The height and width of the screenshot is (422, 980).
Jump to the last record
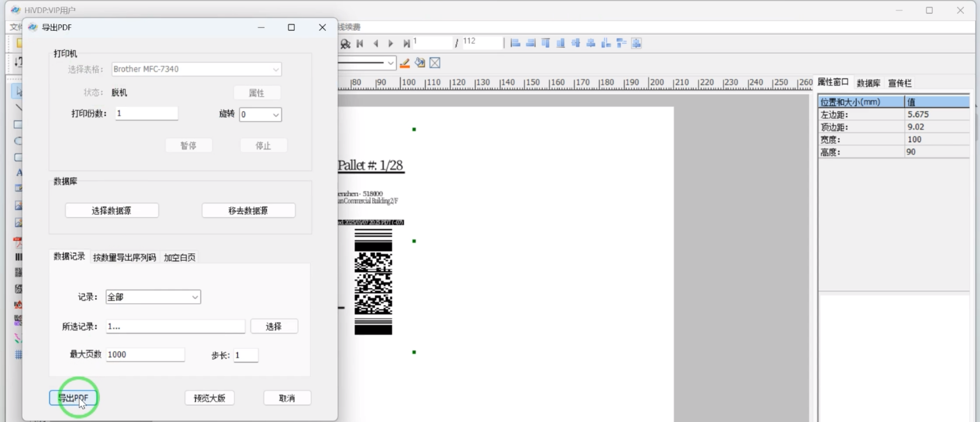[406, 43]
